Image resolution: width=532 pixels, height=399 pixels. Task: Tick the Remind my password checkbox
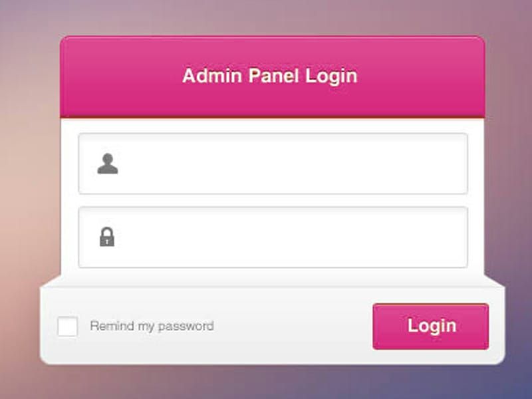coord(68,327)
